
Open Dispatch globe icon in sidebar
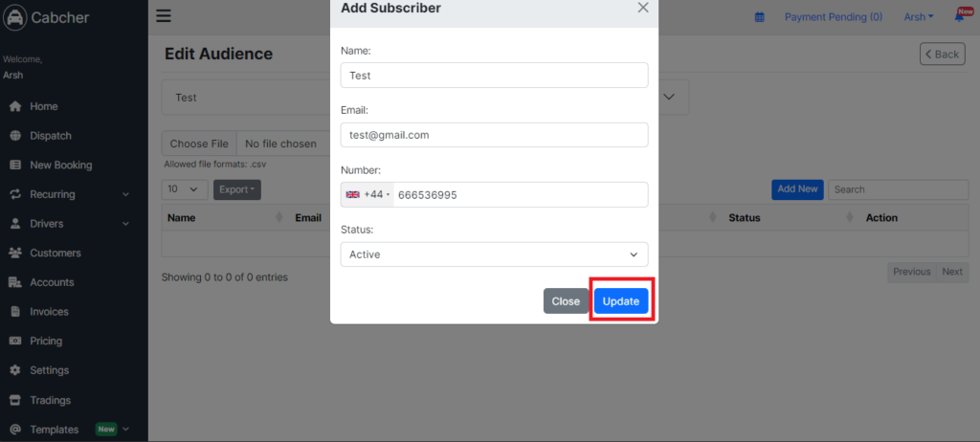15,136
